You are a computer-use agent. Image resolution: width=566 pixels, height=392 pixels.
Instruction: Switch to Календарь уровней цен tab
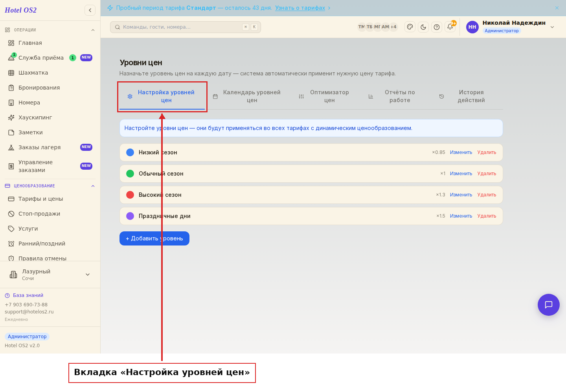pyautogui.click(x=247, y=96)
